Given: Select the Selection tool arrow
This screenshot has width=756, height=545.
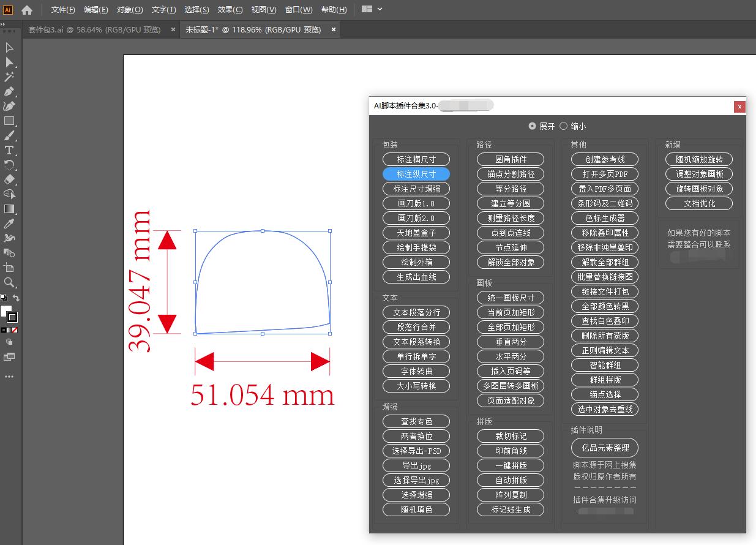Looking at the screenshot, I should tap(9, 48).
